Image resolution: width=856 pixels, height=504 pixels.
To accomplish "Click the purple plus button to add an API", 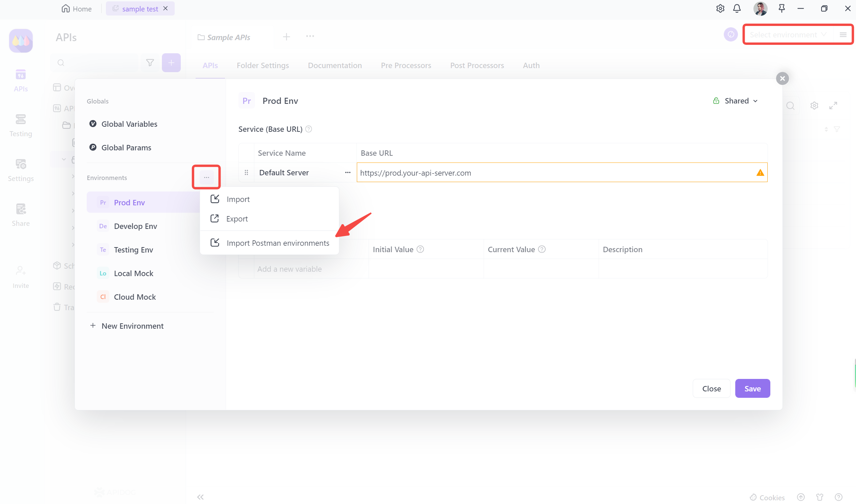I will [171, 62].
